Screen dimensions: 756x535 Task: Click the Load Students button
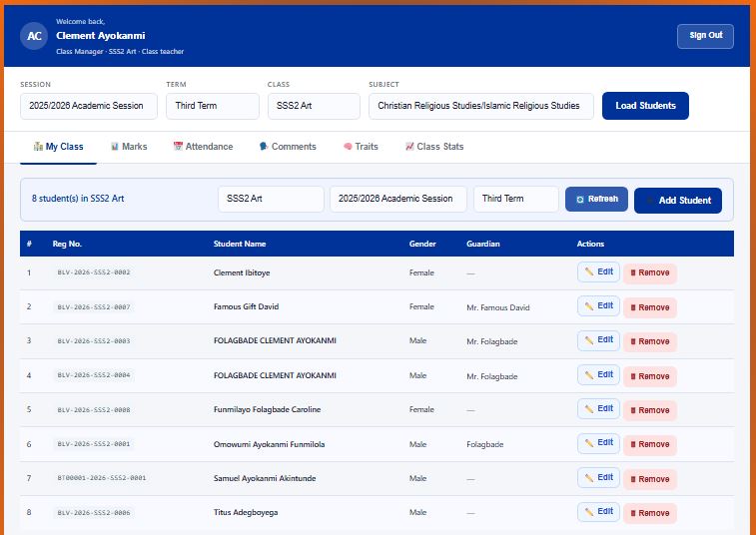[x=645, y=106]
